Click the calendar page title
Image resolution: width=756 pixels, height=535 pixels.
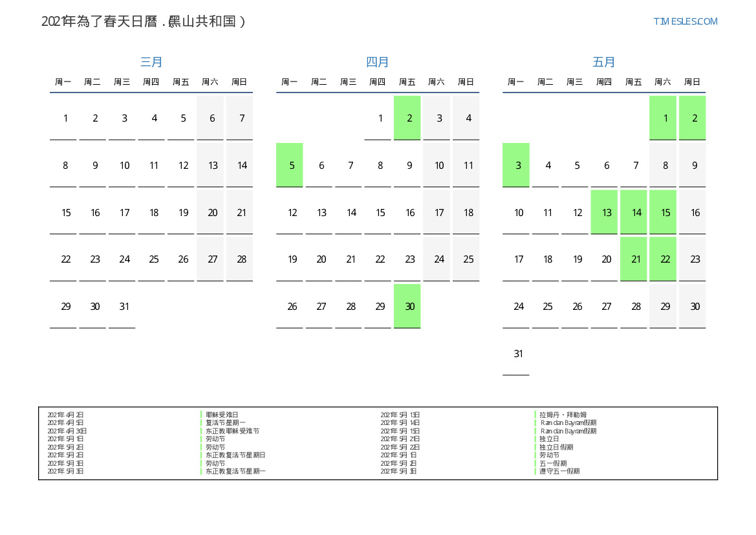[143, 21]
